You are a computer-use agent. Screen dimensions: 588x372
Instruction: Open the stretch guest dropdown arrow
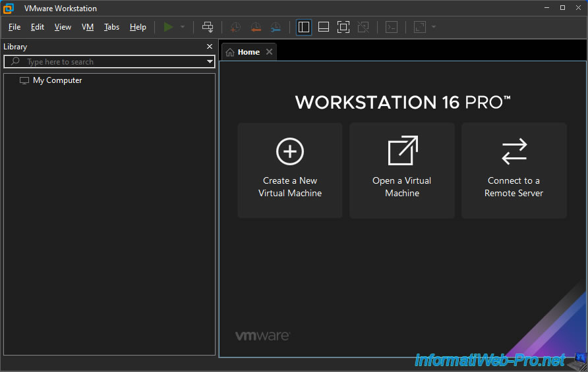[x=433, y=27]
